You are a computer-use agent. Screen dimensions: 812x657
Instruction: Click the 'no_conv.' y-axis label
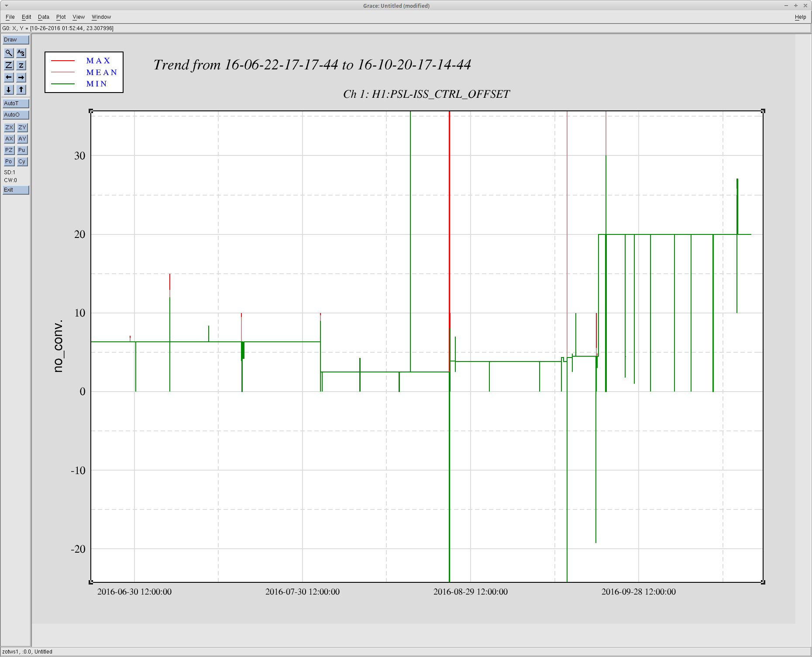pyautogui.click(x=58, y=346)
